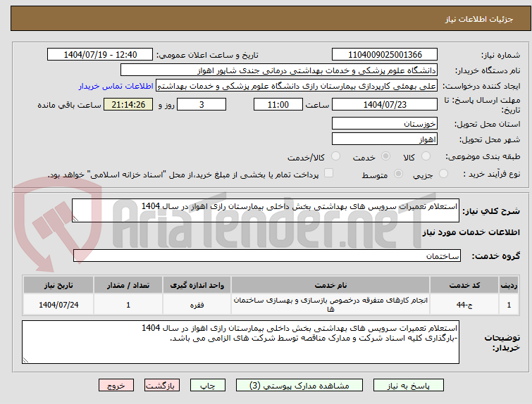Screen dimensions: 532x404
Task: Click the پاسخ به نیاز button
Action: pyautogui.click(x=409, y=386)
